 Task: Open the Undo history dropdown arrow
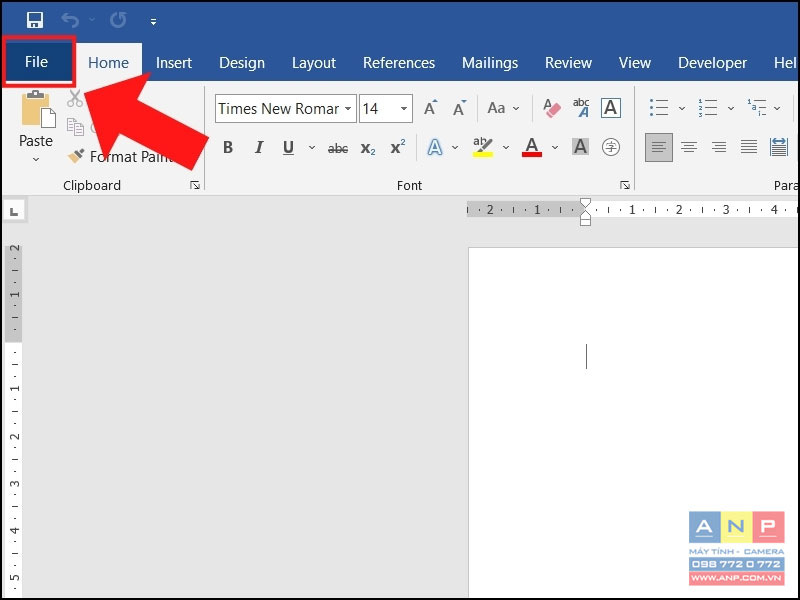[x=92, y=20]
